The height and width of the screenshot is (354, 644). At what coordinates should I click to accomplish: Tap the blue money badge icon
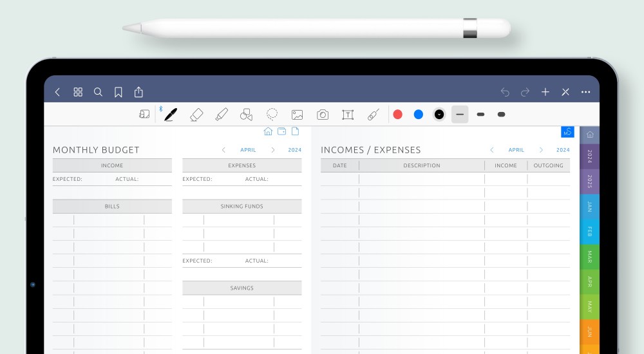[567, 131]
